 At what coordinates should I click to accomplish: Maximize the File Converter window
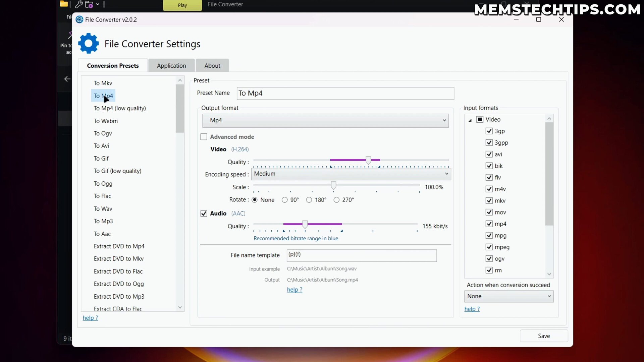(x=539, y=19)
